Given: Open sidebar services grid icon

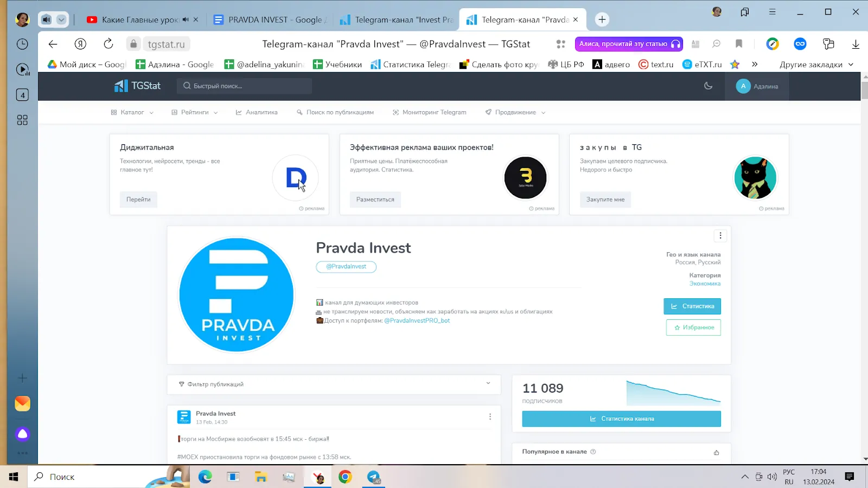Looking at the screenshot, I should [22, 120].
